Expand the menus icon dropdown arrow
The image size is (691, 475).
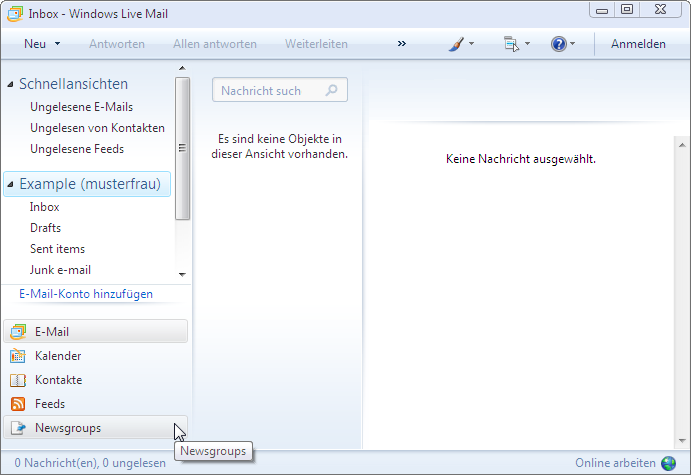(527, 44)
